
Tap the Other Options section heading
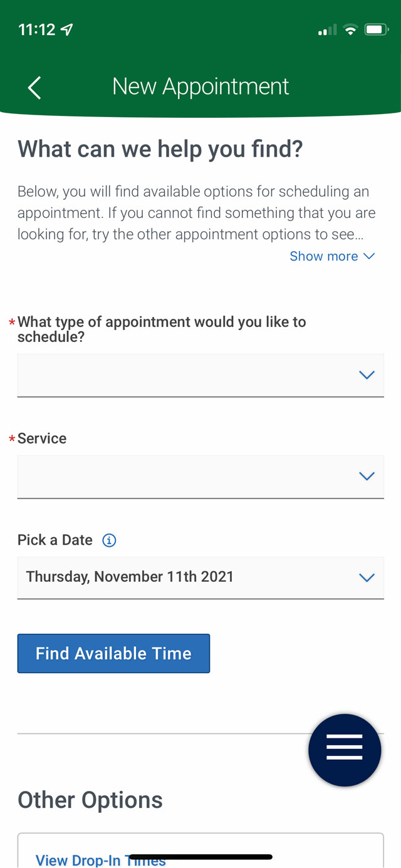90,800
